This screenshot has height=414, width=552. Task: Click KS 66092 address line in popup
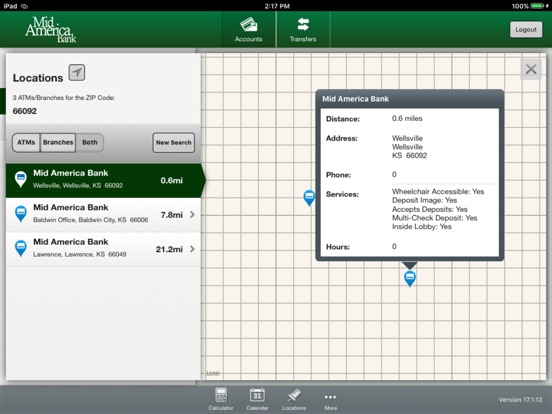[409, 156]
